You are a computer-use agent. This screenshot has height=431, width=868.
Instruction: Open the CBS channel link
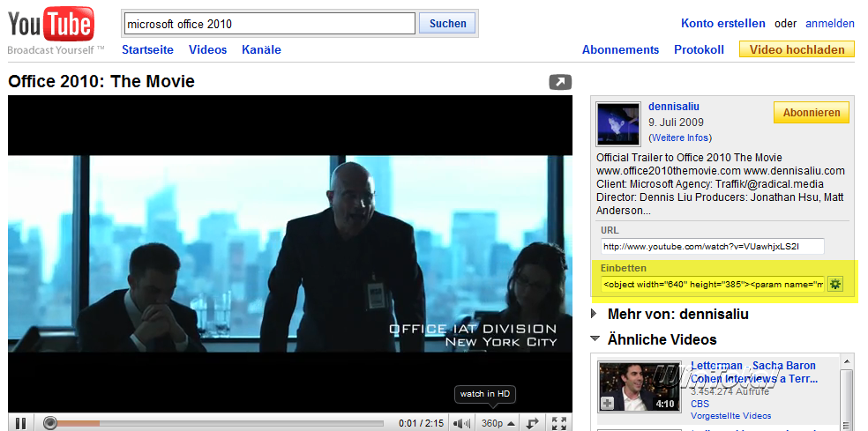click(x=700, y=404)
